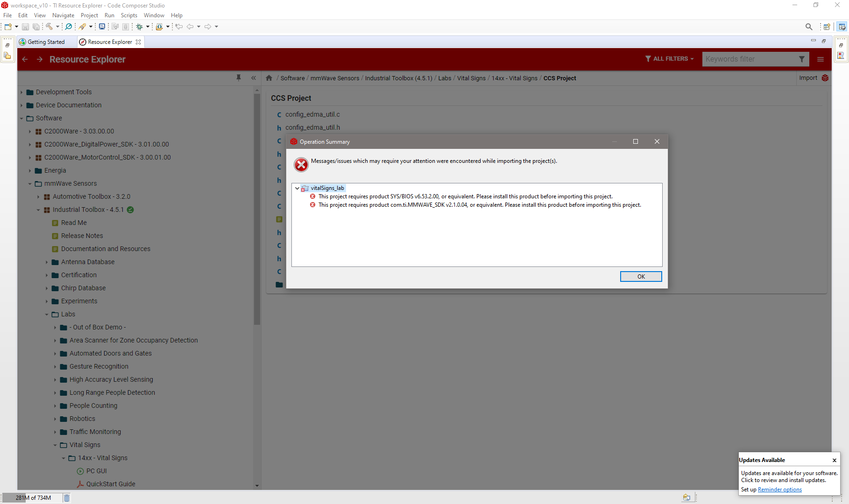Click the Labs breadcrumb link
This screenshot has width=849, height=504.
(445, 78)
